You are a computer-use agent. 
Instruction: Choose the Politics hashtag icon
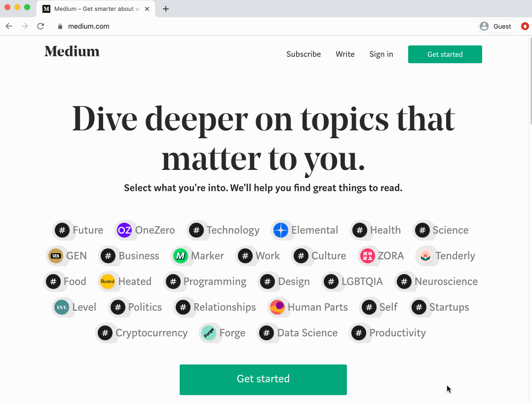tap(118, 307)
